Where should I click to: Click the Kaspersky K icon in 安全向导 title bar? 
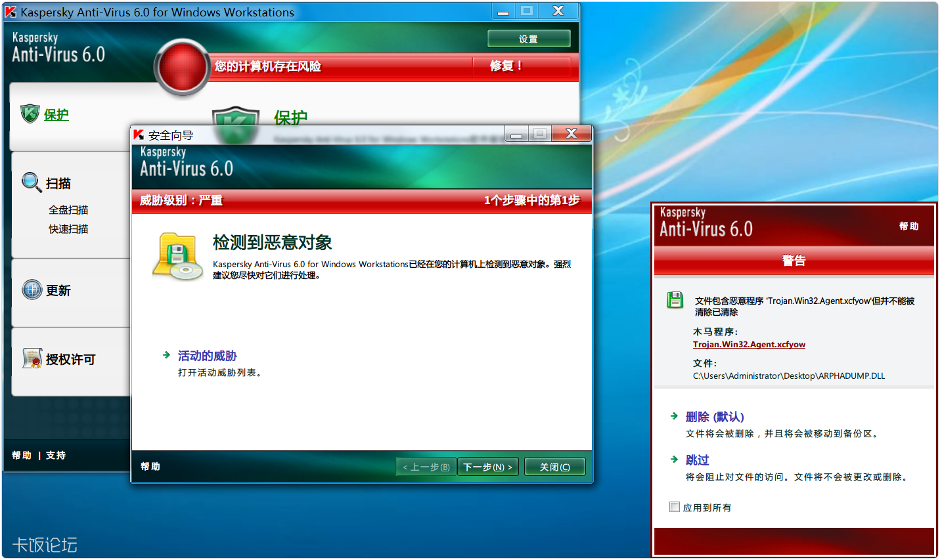(x=139, y=135)
